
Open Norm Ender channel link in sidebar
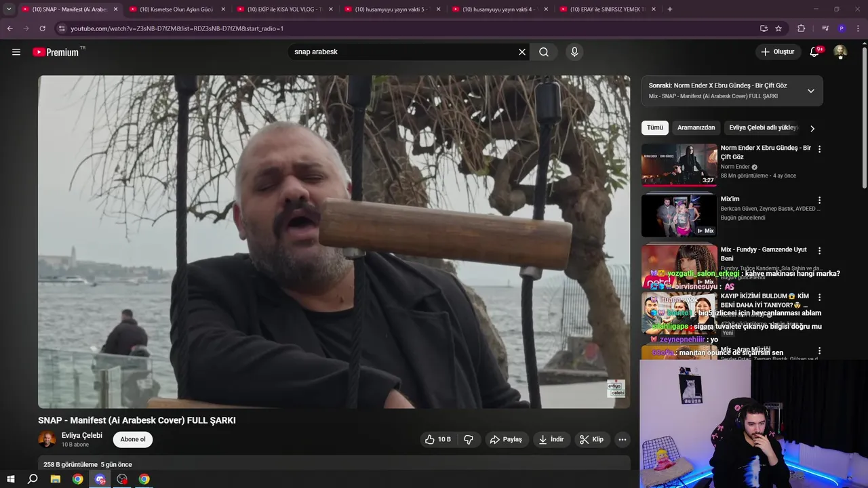(x=735, y=167)
